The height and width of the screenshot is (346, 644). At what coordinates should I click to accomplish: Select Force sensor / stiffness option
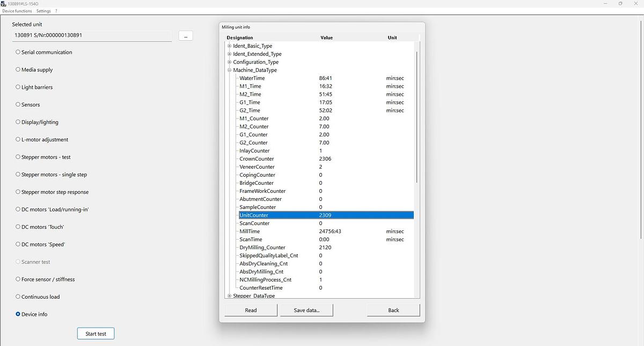[x=18, y=279]
